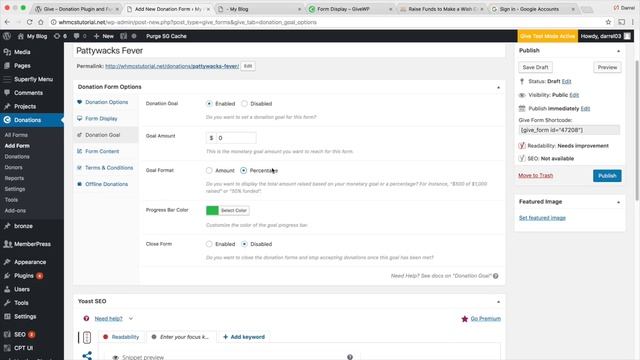Open Donations menu in sidebar

[27, 120]
